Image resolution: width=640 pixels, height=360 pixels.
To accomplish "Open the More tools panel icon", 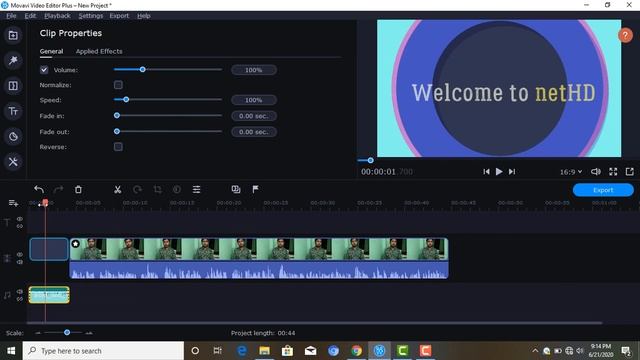I will point(13,162).
